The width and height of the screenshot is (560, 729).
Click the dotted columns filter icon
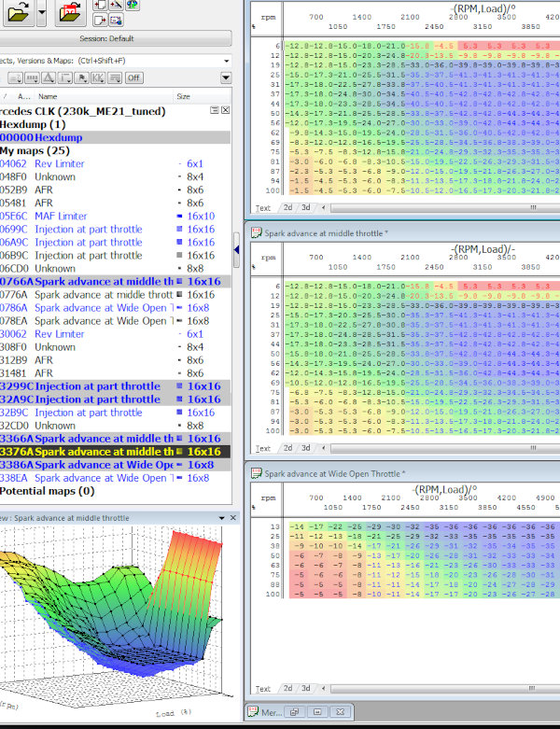point(32,77)
